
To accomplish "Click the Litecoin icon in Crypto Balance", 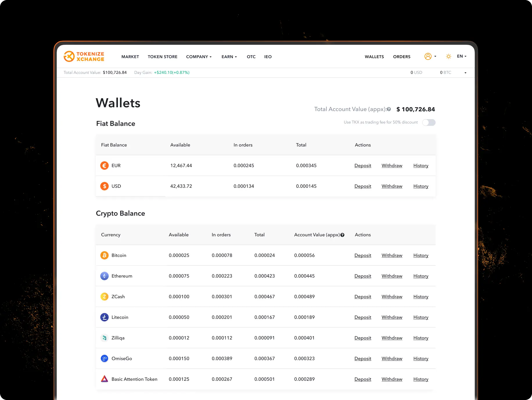I will click(x=104, y=317).
